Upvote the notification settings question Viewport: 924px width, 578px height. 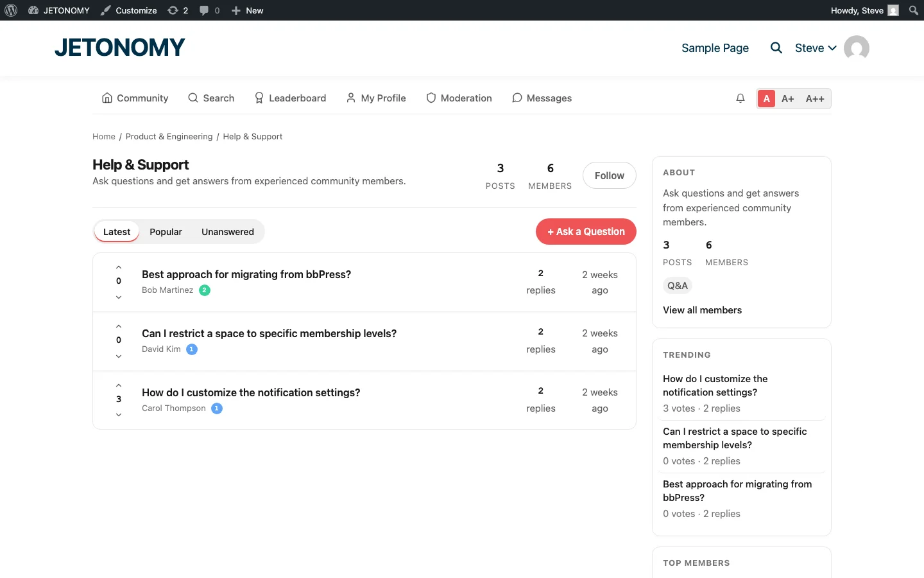pos(118,384)
